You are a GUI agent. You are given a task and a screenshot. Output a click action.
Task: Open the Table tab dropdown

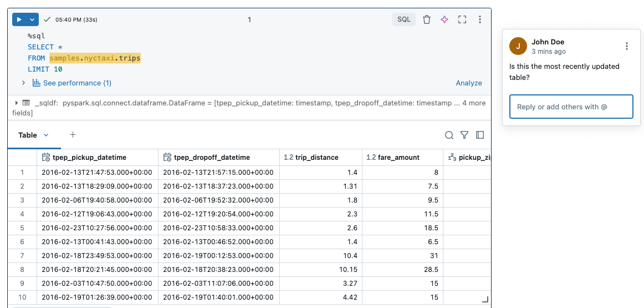pyautogui.click(x=46, y=135)
